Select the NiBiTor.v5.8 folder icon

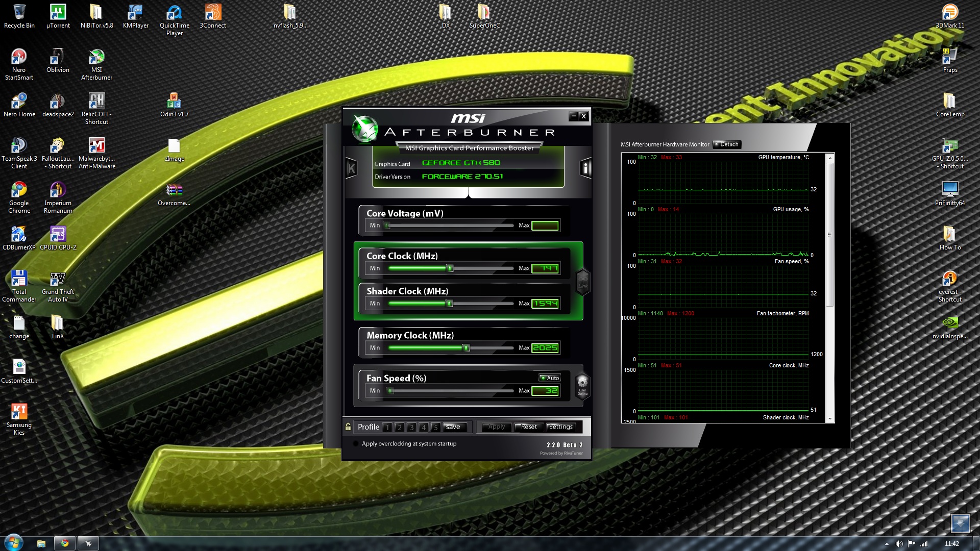(x=96, y=16)
